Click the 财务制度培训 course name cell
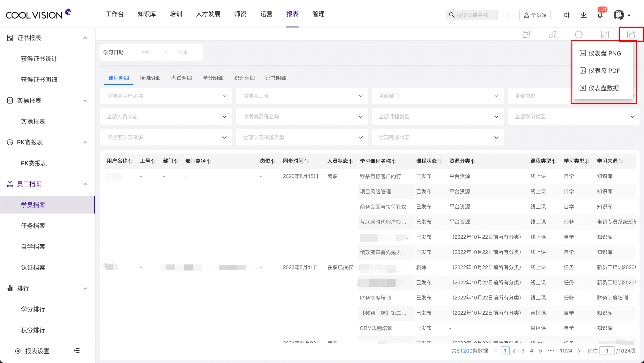The width and height of the screenshot is (644, 363). point(375,298)
